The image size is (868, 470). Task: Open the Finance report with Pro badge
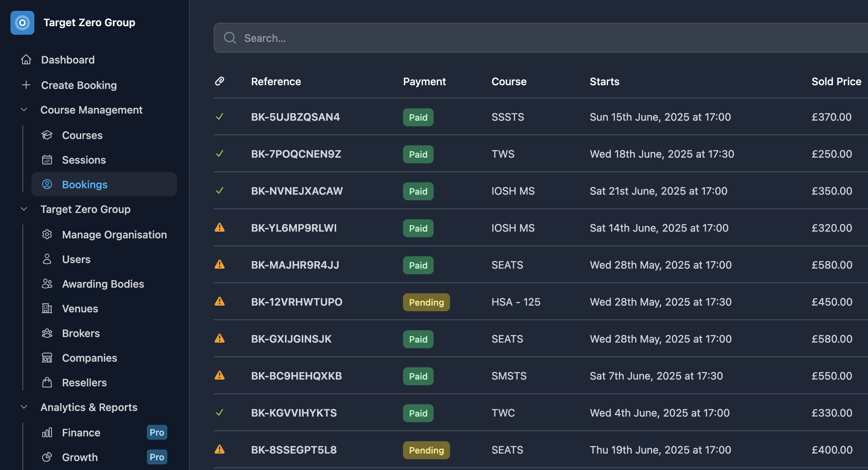81,432
